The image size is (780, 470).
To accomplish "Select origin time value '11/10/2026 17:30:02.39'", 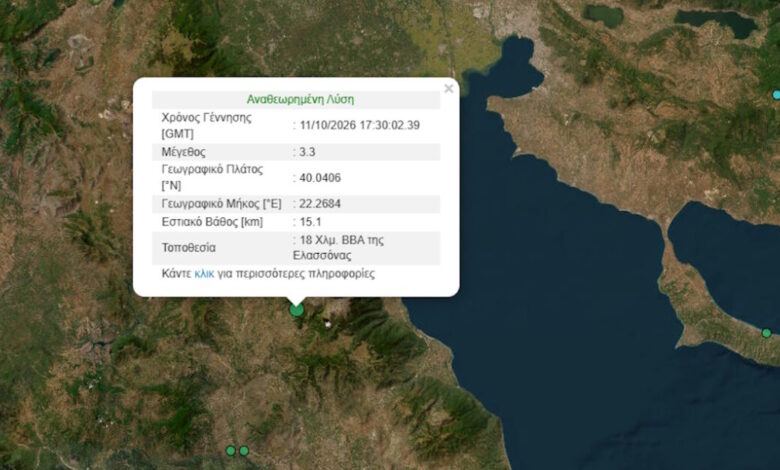I will coord(360,125).
